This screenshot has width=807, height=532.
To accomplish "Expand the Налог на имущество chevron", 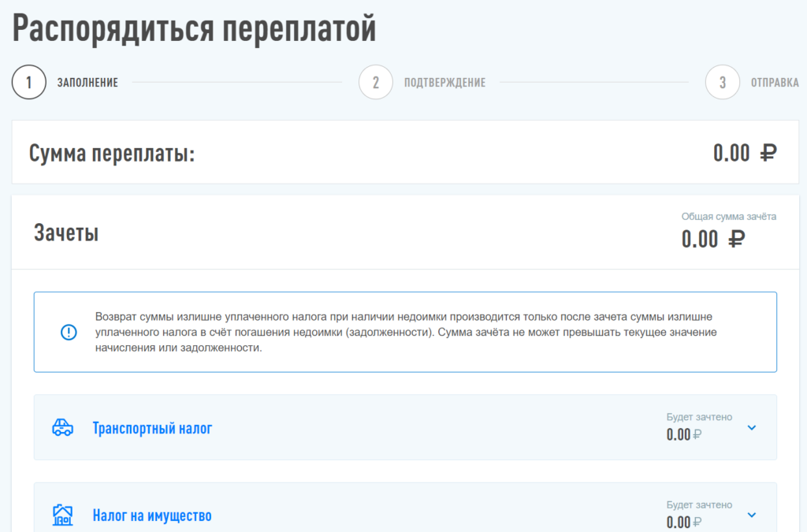I will pos(751,515).
